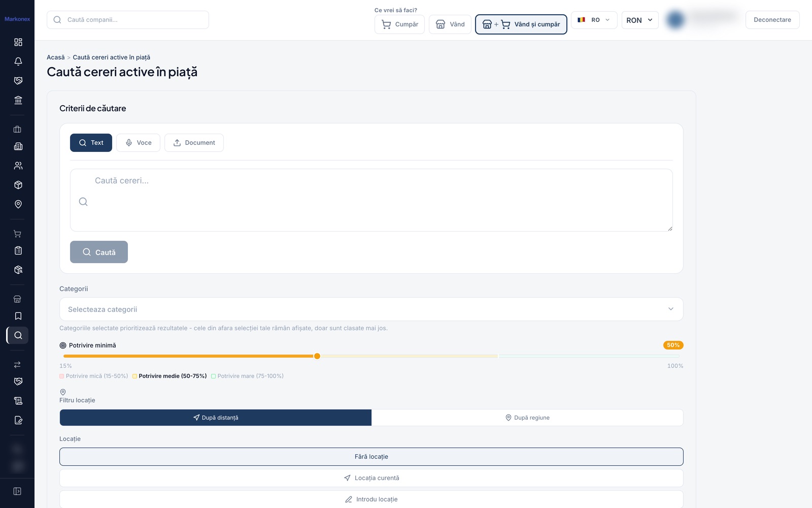
Task: Click the shopping cart icon in sidebar
Action: [x=17, y=234]
